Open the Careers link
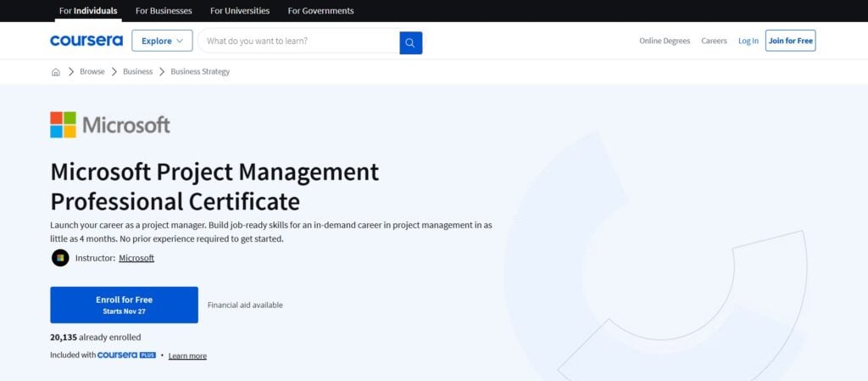The width and height of the screenshot is (868, 381). (x=714, y=41)
